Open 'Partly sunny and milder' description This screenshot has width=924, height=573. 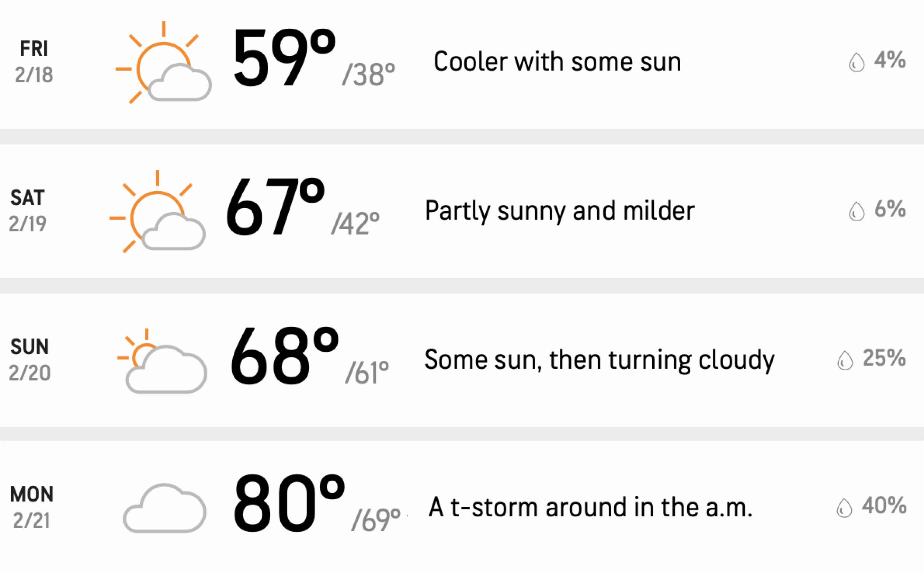point(560,211)
